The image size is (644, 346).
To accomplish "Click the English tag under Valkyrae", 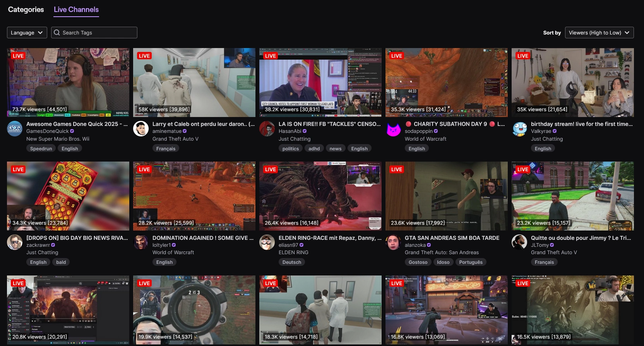I will 543,148.
